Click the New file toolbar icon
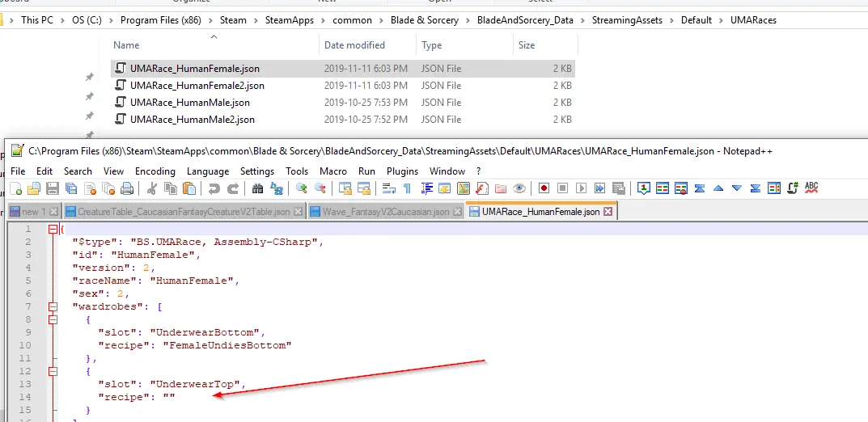The width and height of the screenshot is (868, 422). point(16,188)
